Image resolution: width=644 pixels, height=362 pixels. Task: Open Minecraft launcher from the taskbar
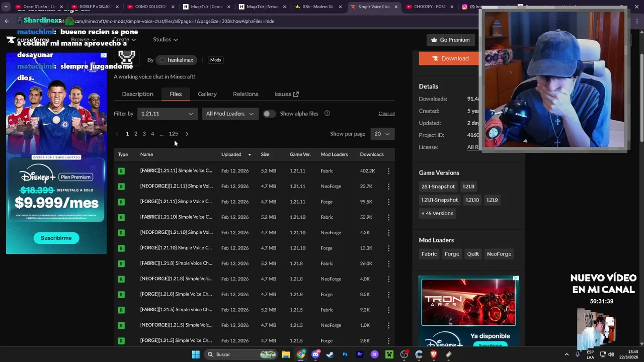[389, 354]
